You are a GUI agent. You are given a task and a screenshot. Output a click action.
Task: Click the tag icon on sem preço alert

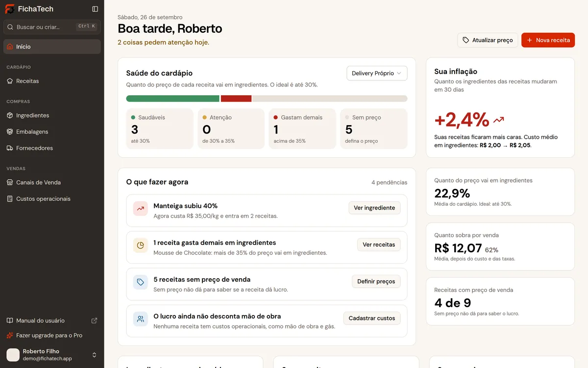tap(141, 282)
